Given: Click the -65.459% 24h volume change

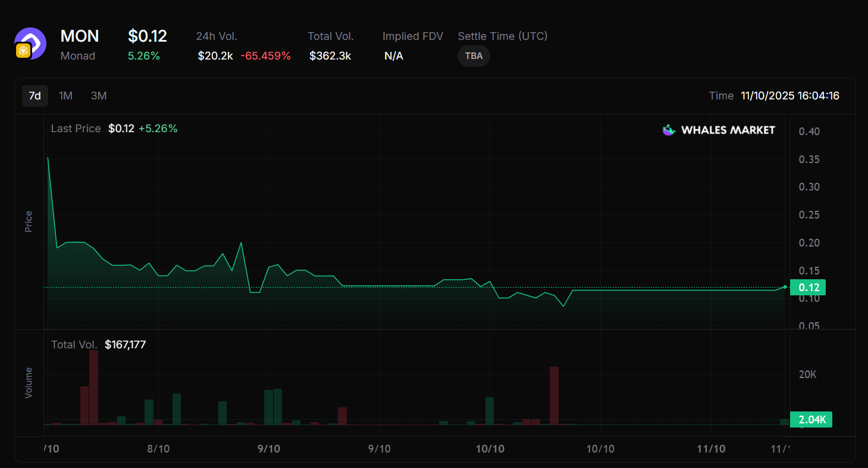Looking at the screenshot, I should pos(265,56).
